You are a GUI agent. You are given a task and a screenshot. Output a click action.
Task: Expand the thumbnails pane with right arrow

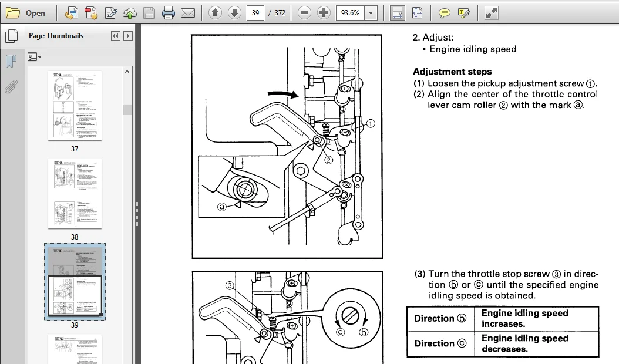coord(128,36)
